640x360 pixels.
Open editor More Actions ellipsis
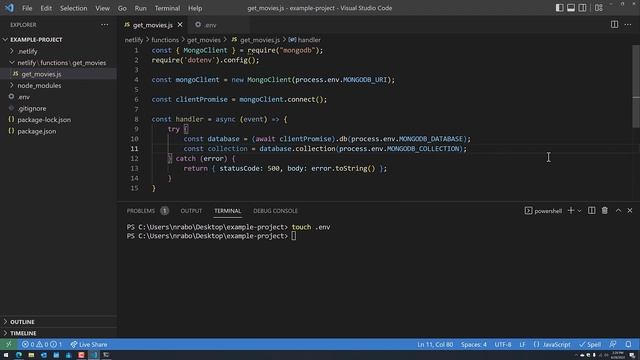[x=628, y=24]
